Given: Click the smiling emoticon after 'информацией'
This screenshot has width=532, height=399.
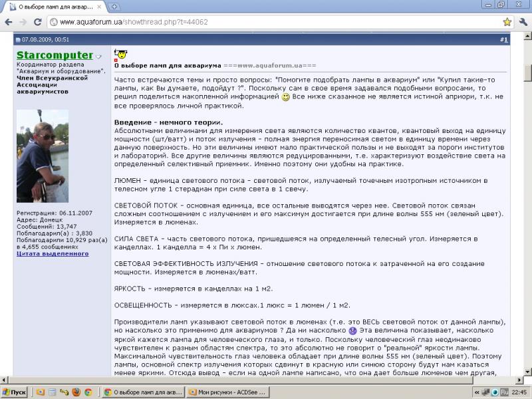Looking at the screenshot, I should [x=286, y=97].
